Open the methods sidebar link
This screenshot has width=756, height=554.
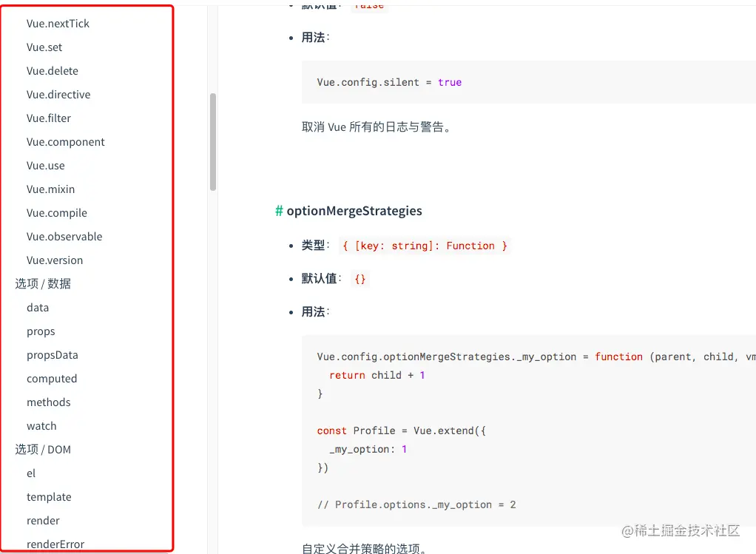coord(49,402)
